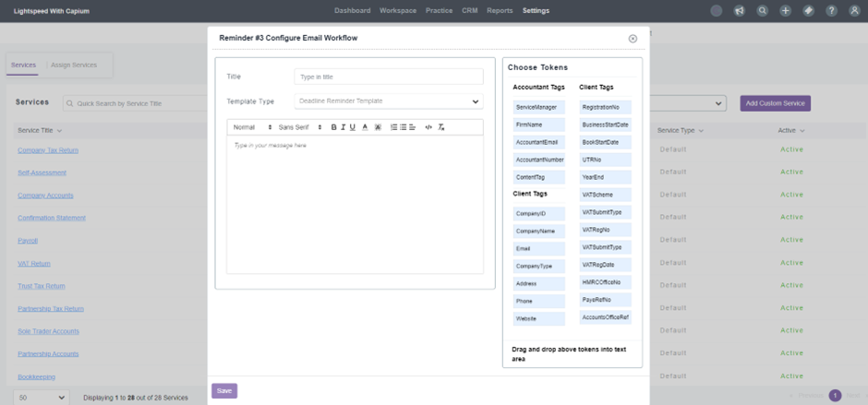Open the text alignment options
Screen dimensions: 868x405
pos(413,127)
